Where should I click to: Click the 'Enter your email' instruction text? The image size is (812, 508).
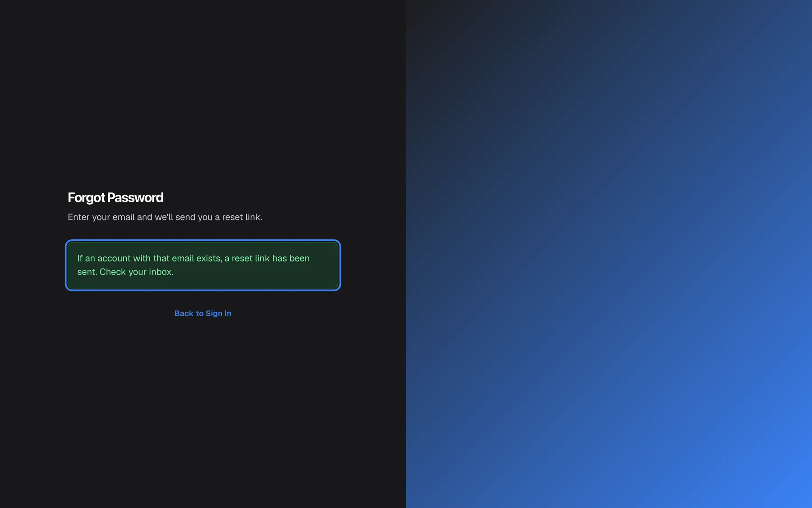[165, 217]
